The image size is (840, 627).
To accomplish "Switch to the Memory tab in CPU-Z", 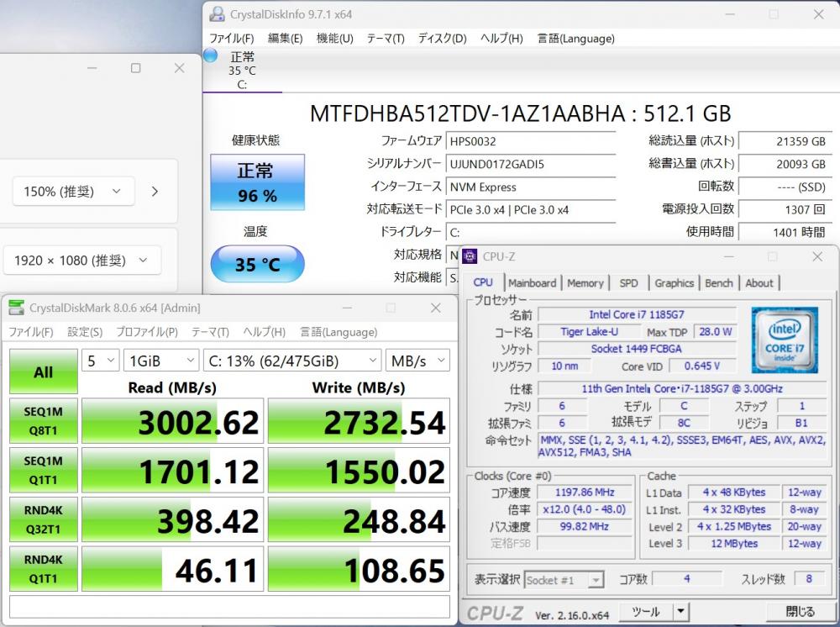I will pos(585,283).
